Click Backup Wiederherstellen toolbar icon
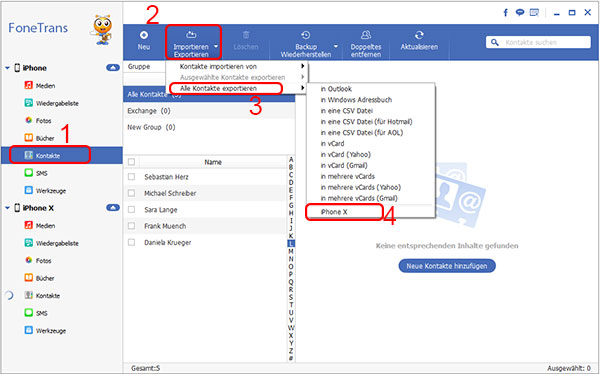 [306, 35]
